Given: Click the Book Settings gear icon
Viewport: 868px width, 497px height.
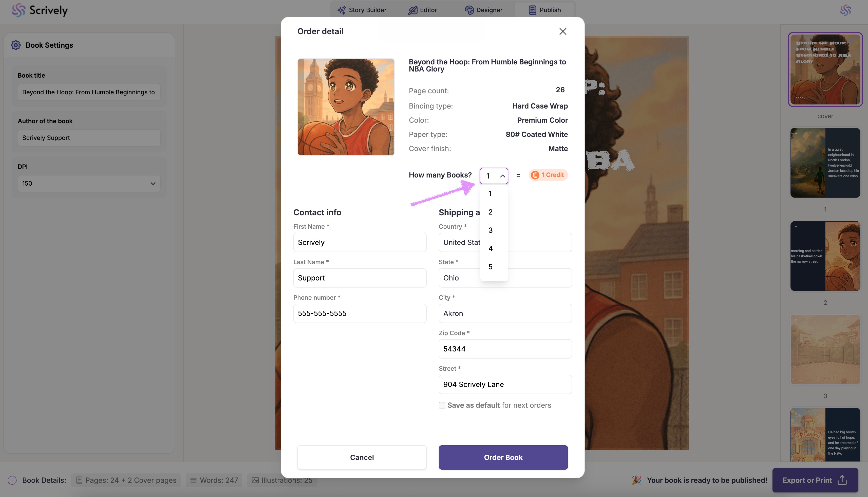Looking at the screenshot, I should [x=16, y=45].
